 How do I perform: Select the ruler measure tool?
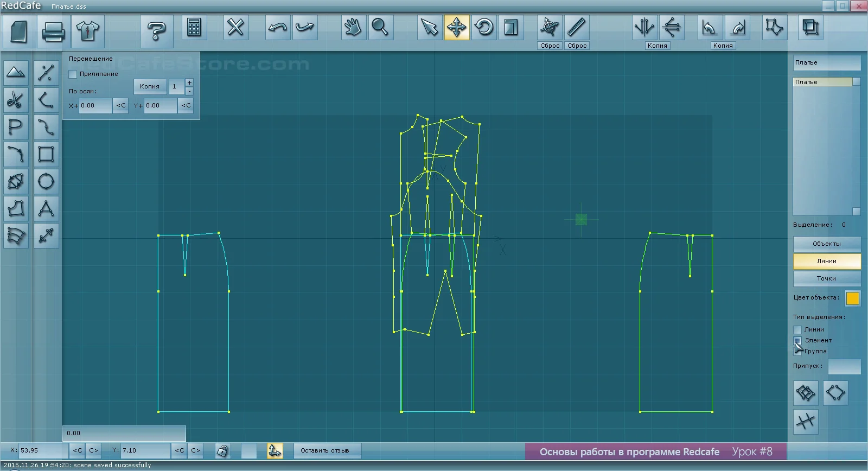point(577,27)
